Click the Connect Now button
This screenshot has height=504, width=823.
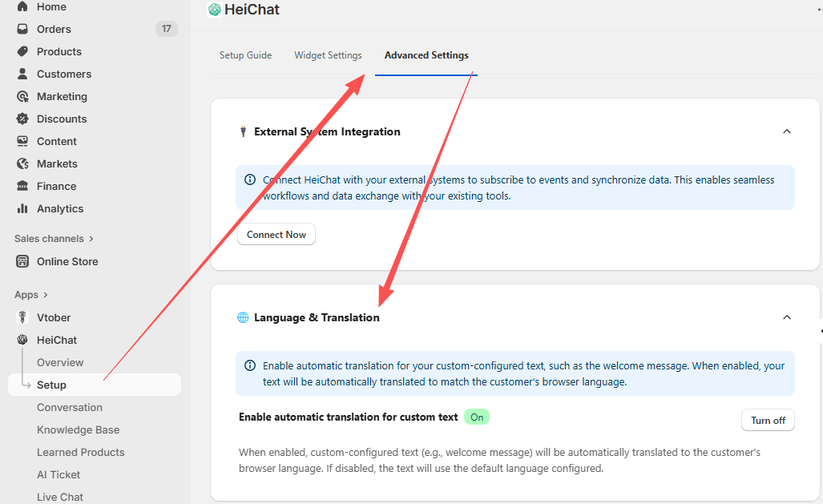[x=276, y=235]
